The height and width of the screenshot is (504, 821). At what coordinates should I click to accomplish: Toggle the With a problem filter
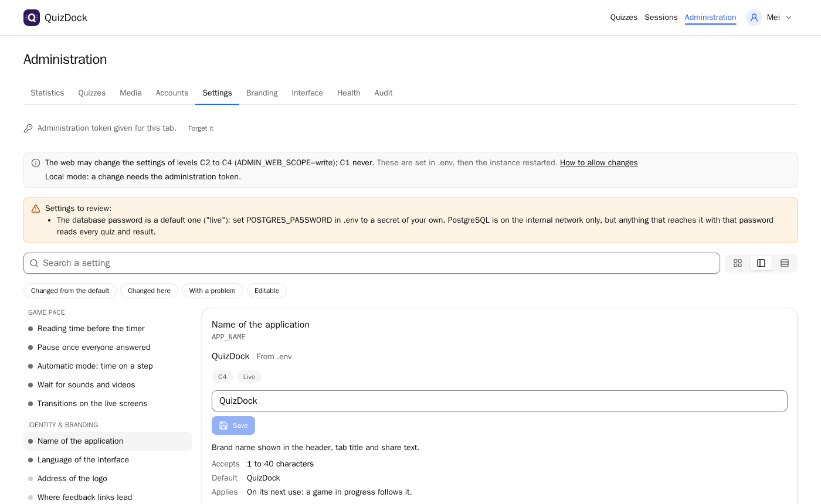tap(212, 291)
